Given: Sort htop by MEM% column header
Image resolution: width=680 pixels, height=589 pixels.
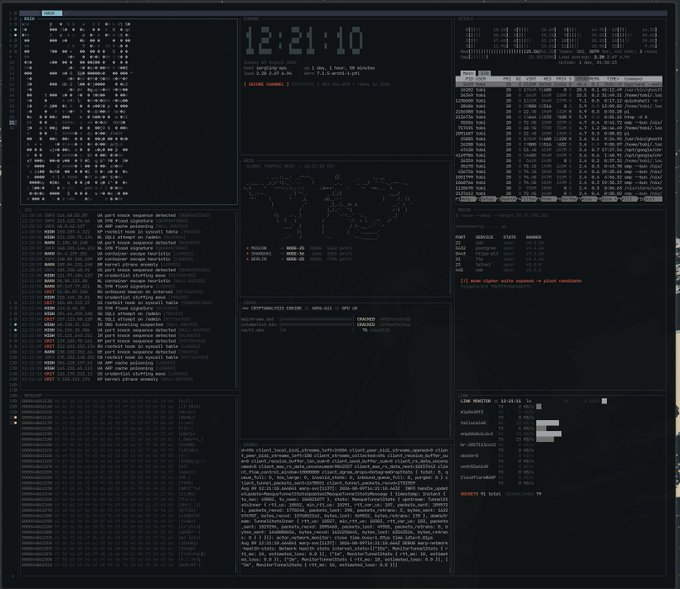Looking at the screenshot, I should [x=594, y=79].
